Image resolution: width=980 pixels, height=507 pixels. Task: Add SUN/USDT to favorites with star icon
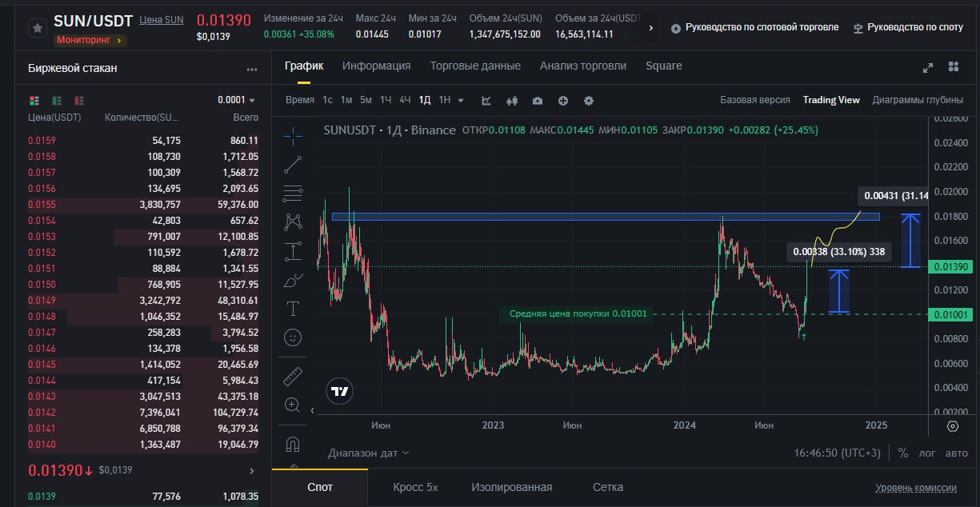click(x=37, y=28)
